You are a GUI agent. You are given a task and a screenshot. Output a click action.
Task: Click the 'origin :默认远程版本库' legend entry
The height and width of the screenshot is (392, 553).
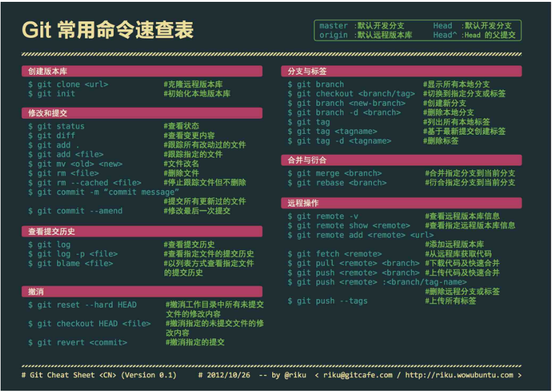point(366,35)
